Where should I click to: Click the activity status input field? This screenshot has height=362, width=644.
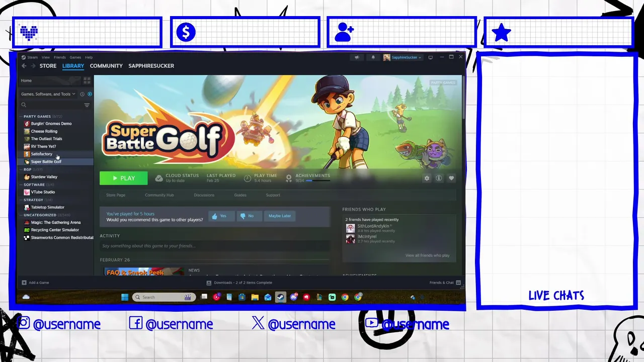[x=215, y=246]
